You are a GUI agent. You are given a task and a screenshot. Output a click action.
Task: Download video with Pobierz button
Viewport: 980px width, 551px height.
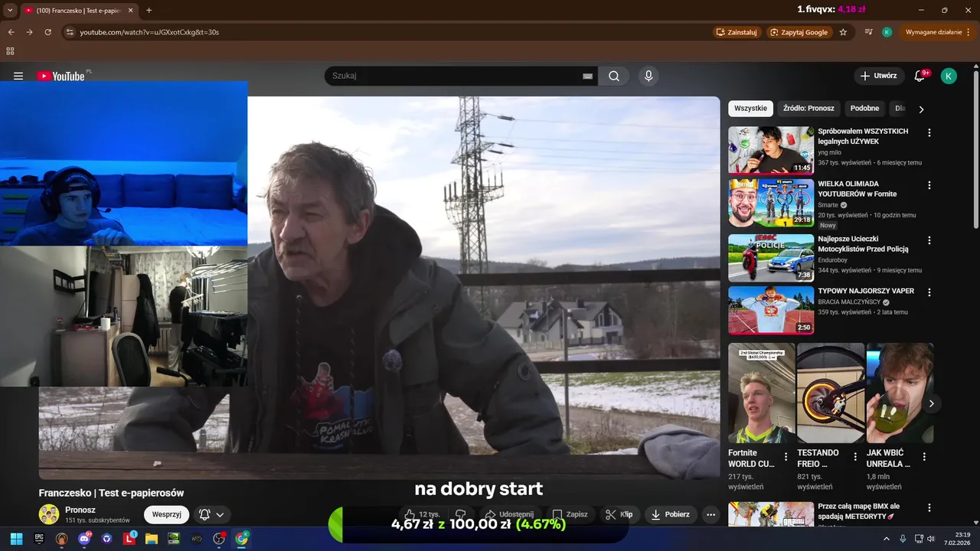[670, 514]
